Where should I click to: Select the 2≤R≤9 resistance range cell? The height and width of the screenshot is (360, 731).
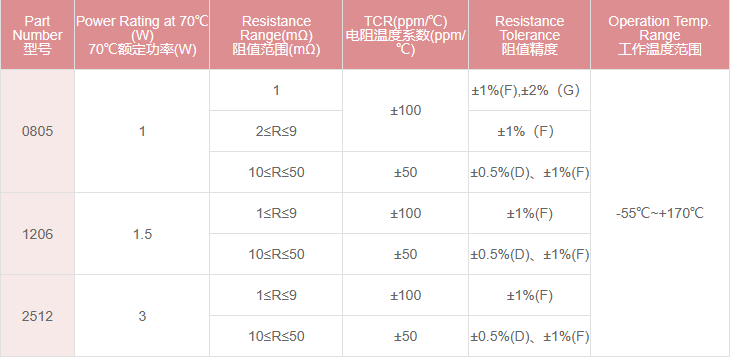coord(276,131)
